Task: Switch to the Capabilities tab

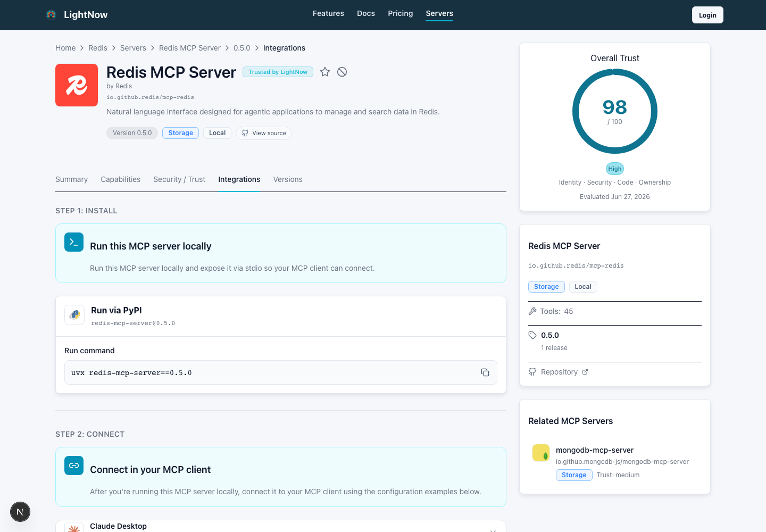Action: pyautogui.click(x=121, y=179)
